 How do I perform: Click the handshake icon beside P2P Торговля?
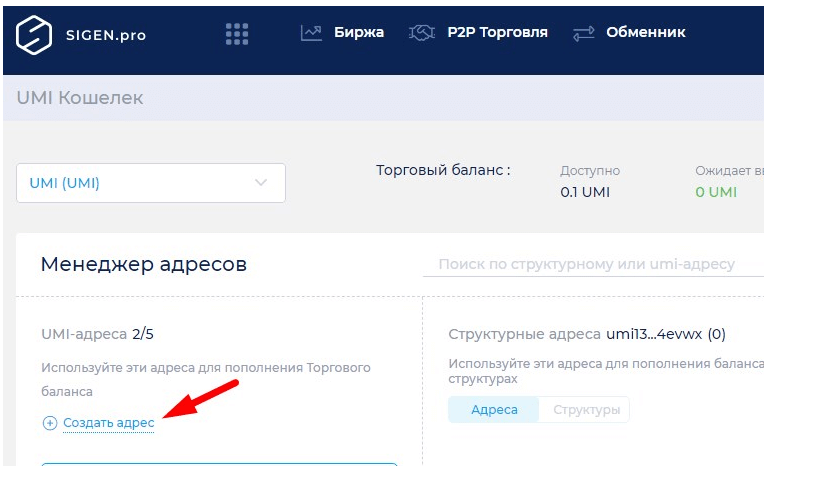(422, 33)
